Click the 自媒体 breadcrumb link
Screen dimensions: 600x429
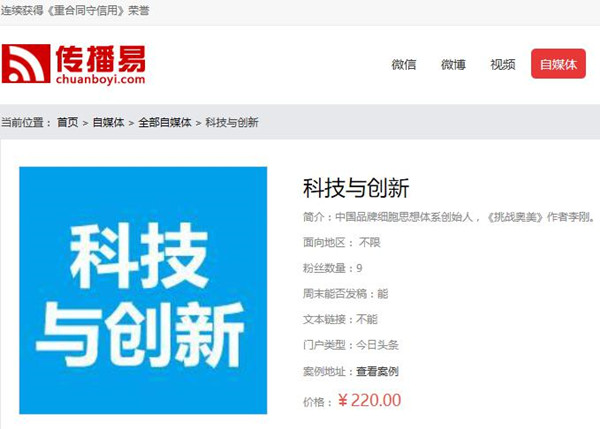(x=108, y=122)
